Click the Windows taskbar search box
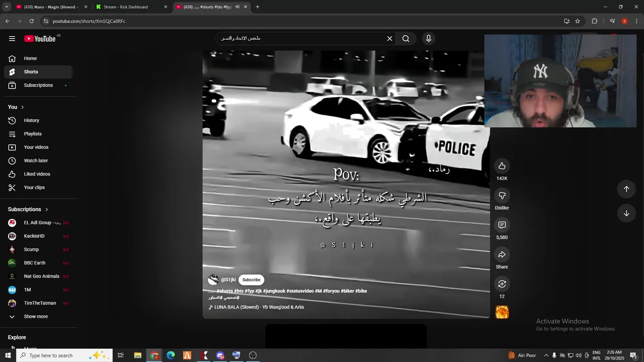The height and width of the screenshot is (362, 644). pos(64,355)
